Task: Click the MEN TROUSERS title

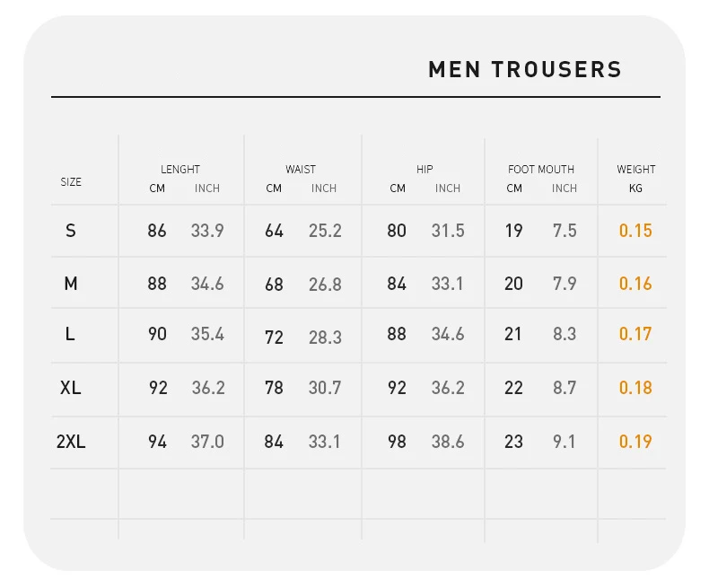Action: [525, 69]
